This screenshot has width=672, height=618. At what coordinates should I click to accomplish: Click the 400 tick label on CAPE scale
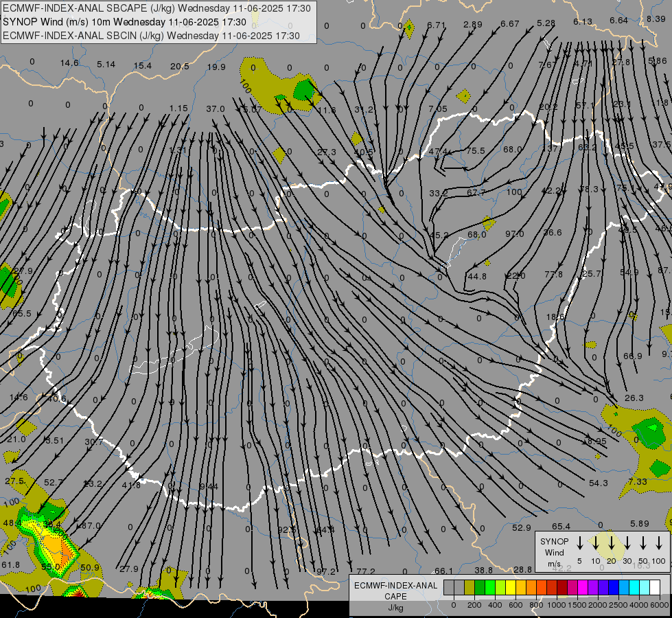495,605
